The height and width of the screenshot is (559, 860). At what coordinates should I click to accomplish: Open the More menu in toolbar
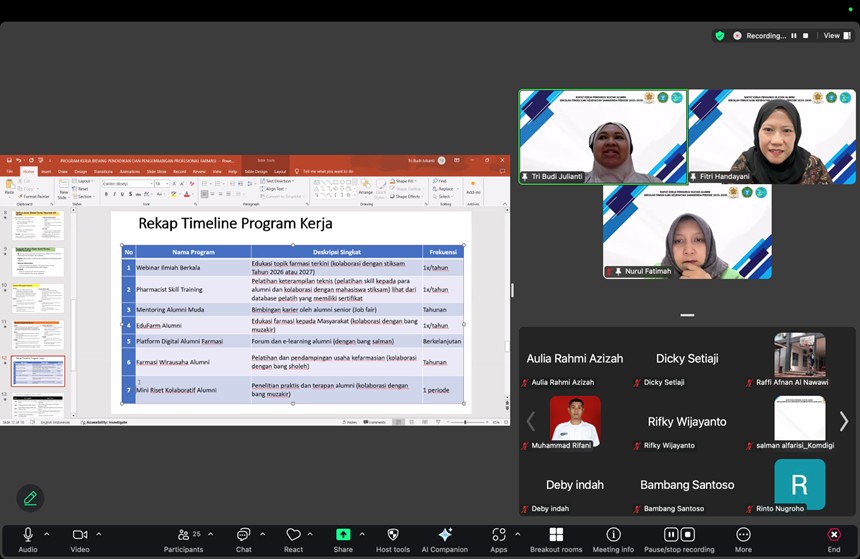[x=743, y=539]
